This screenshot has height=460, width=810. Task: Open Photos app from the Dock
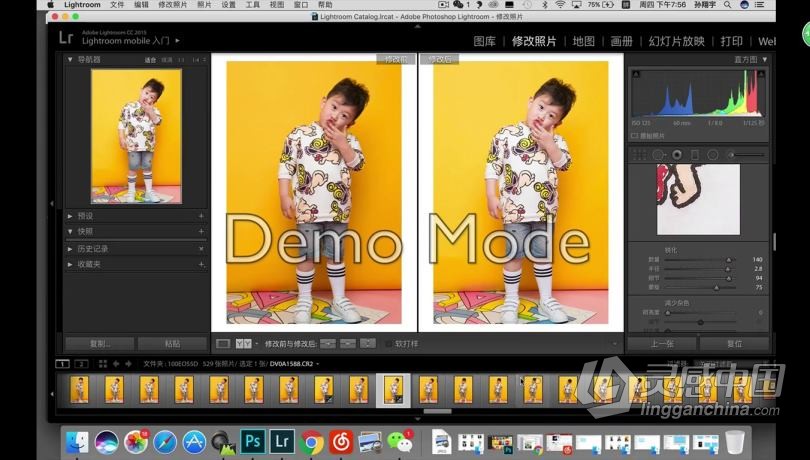[x=136, y=442]
